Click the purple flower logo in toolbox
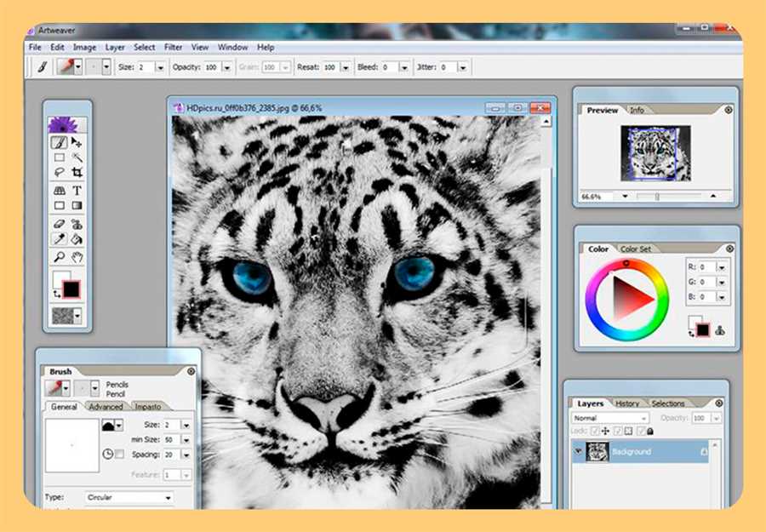 (x=63, y=125)
